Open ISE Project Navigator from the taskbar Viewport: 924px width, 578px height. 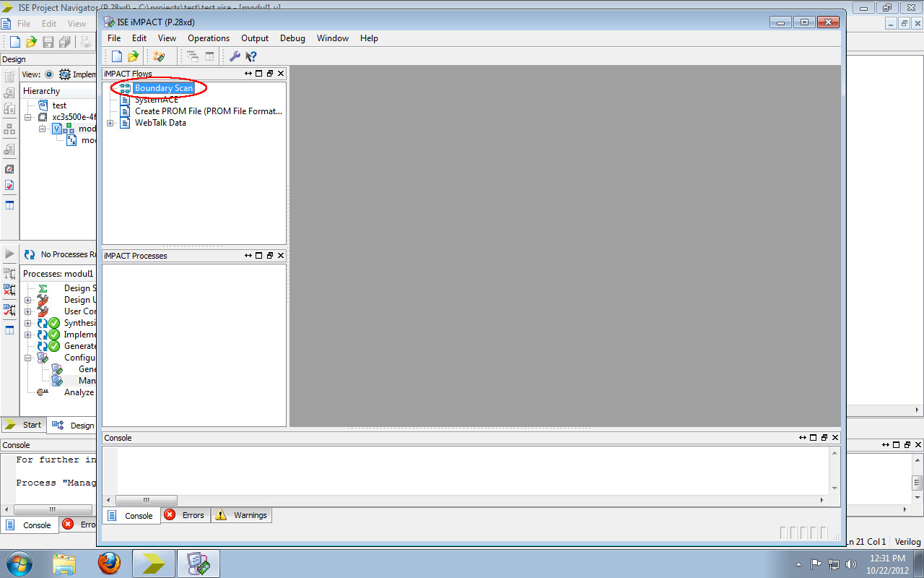[x=154, y=563]
